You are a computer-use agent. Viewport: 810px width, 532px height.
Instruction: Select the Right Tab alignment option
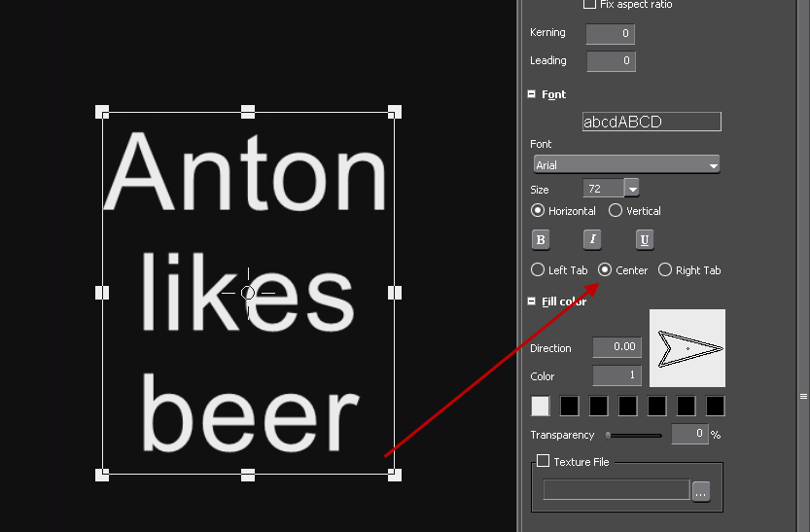click(665, 270)
